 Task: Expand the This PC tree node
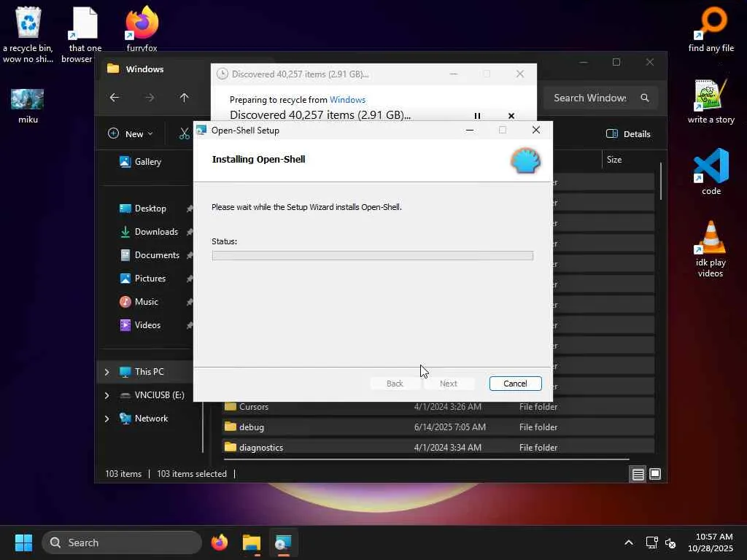tap(107, 372)
